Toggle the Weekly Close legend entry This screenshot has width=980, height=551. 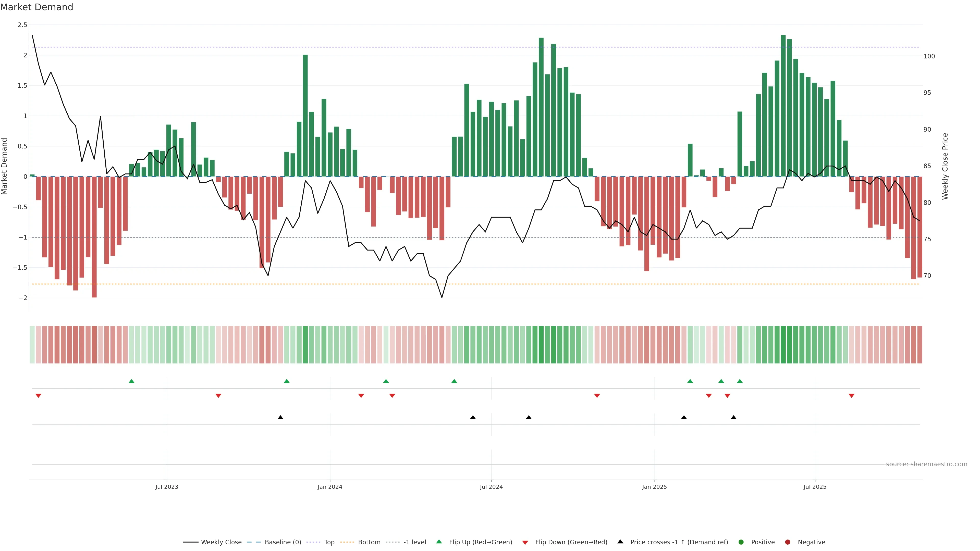221,542
